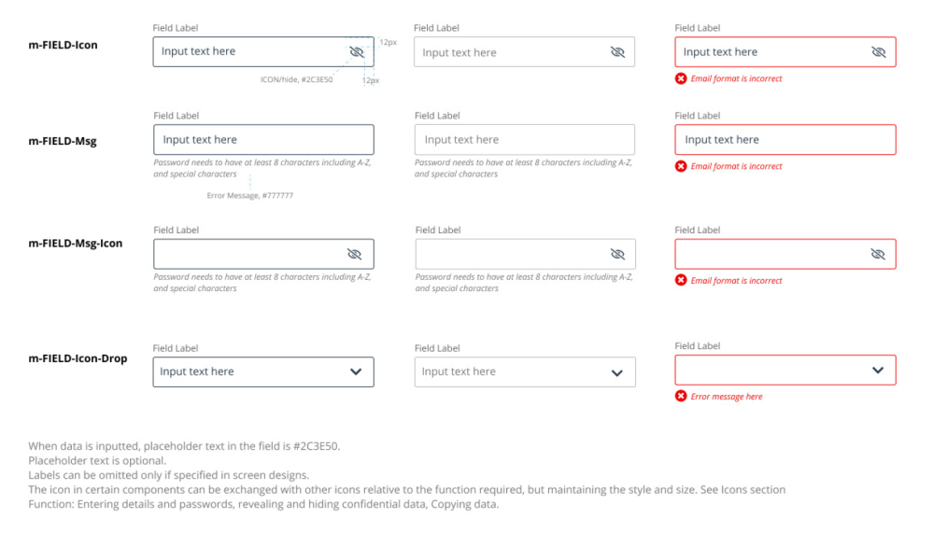Open chevron of dark-bordered m-FIELD-Icon-Drop dropdown
This screenshot has width=933, height=560.
click(356, 371)
